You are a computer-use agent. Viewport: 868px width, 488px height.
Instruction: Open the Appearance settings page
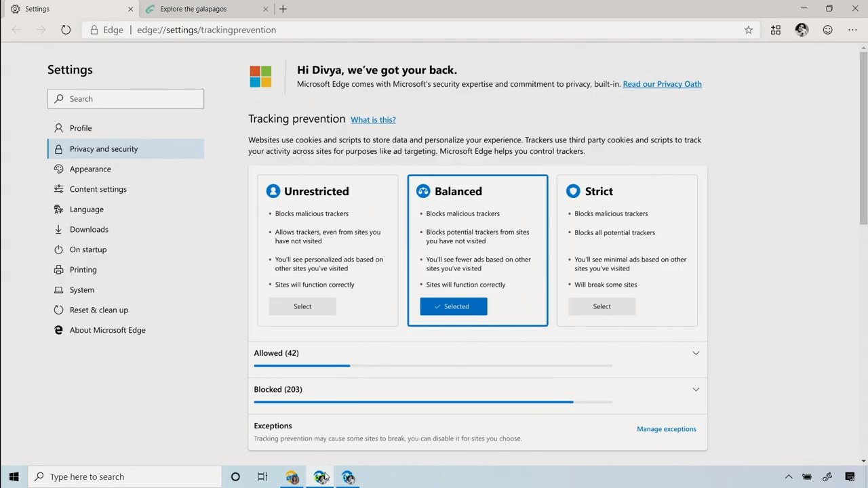tap(125, 169)
